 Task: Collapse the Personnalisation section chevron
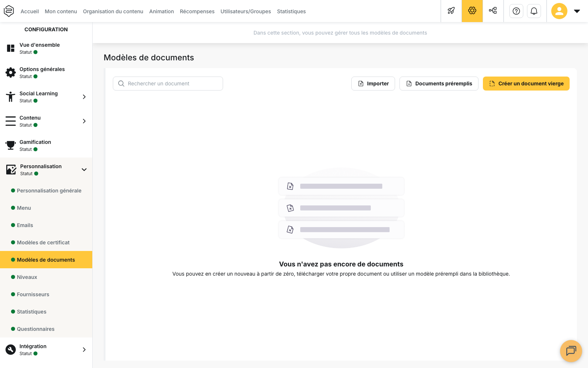pos(84,170)
